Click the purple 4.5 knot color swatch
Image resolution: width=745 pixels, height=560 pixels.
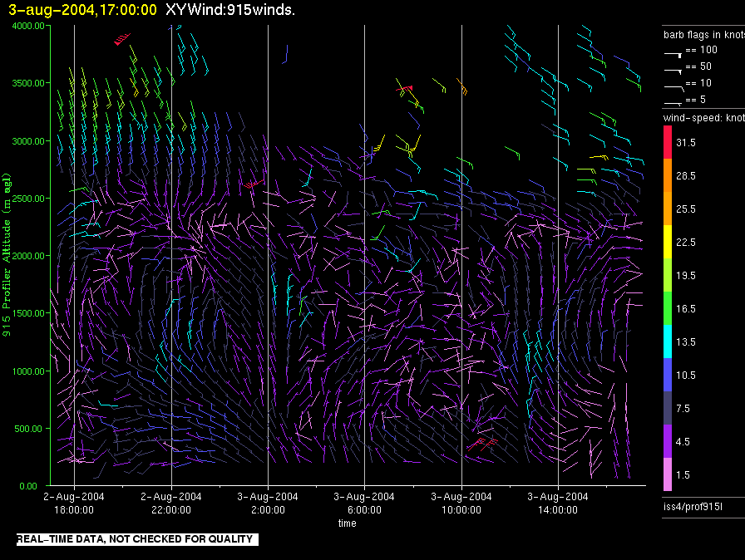coord(668,441)
